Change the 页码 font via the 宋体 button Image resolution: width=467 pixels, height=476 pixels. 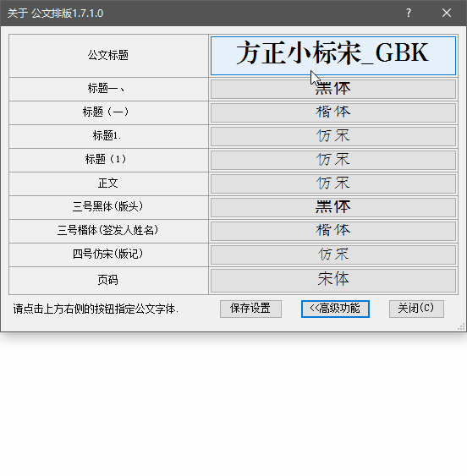tap(333, 280)
